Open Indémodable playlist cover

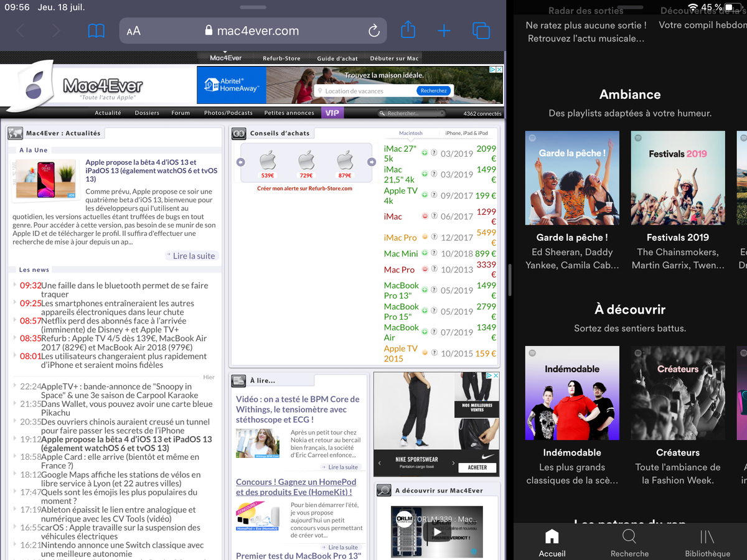(572, 393)
